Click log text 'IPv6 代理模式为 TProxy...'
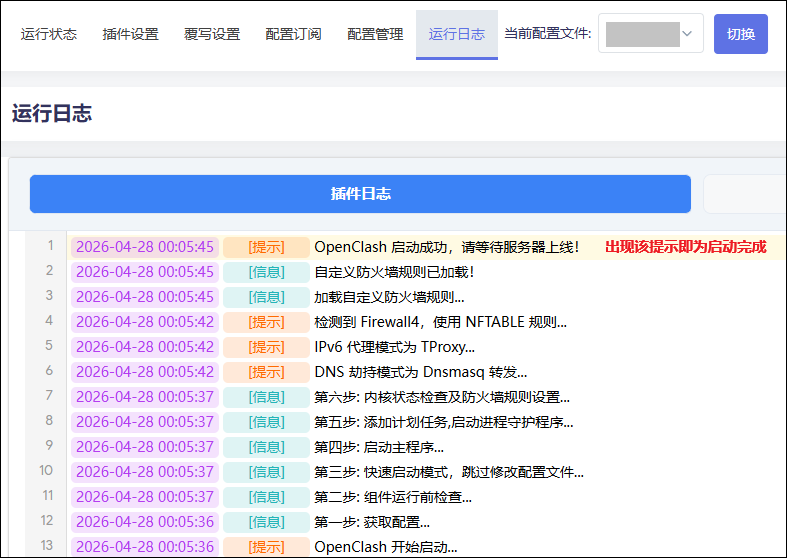787x558 pixels. [395, 347]
